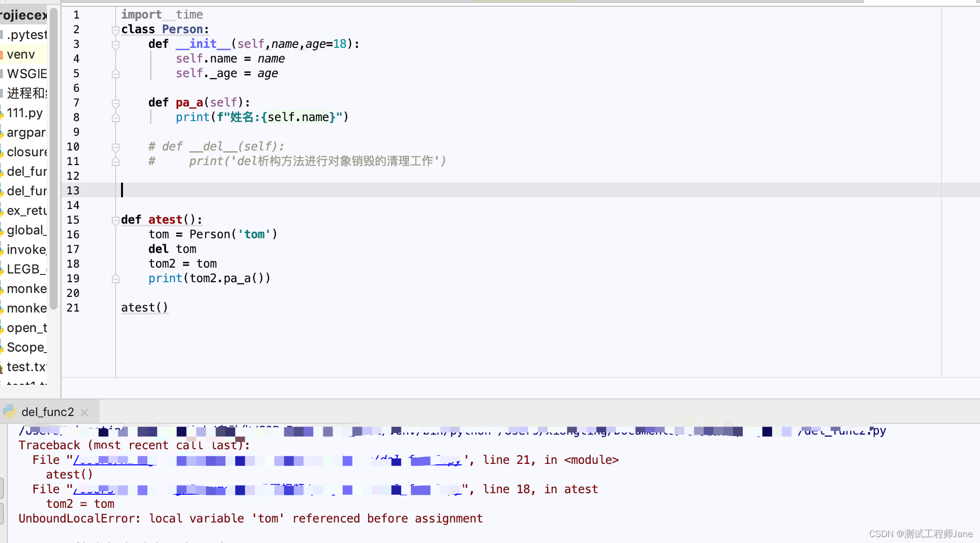Click the project tree vertical scrollbar

click(x=54, y=159)
